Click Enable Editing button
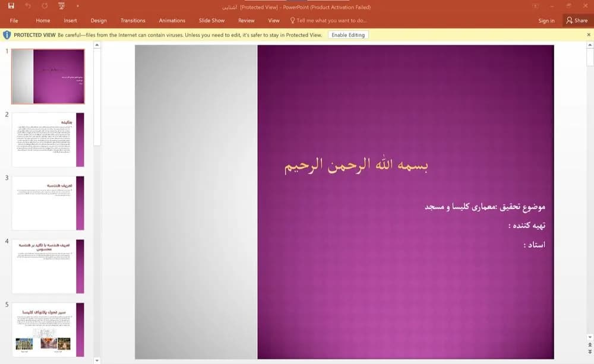The image size is (594, 364). tap(347, 35)
